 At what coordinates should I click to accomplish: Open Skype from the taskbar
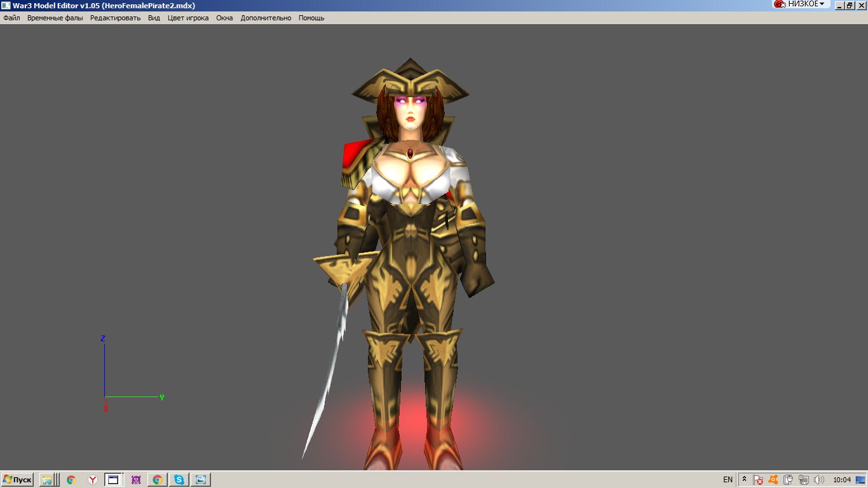pos(179,480)
